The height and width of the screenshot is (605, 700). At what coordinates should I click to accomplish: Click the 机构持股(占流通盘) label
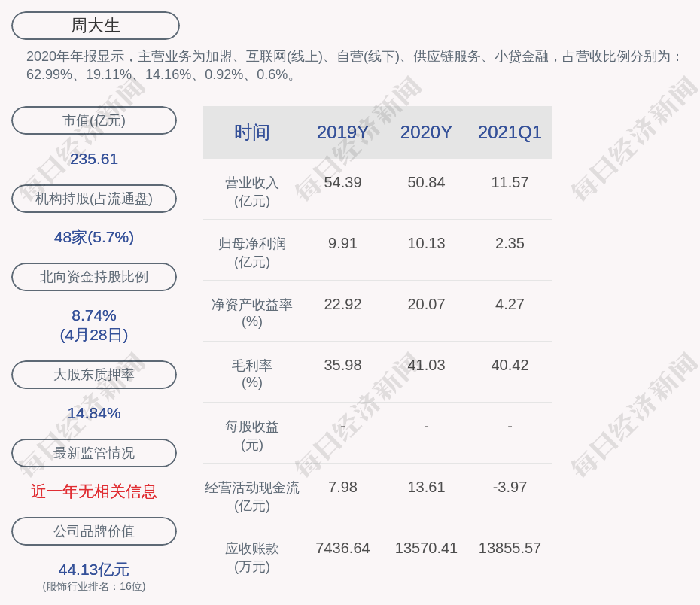coord(94,199)
